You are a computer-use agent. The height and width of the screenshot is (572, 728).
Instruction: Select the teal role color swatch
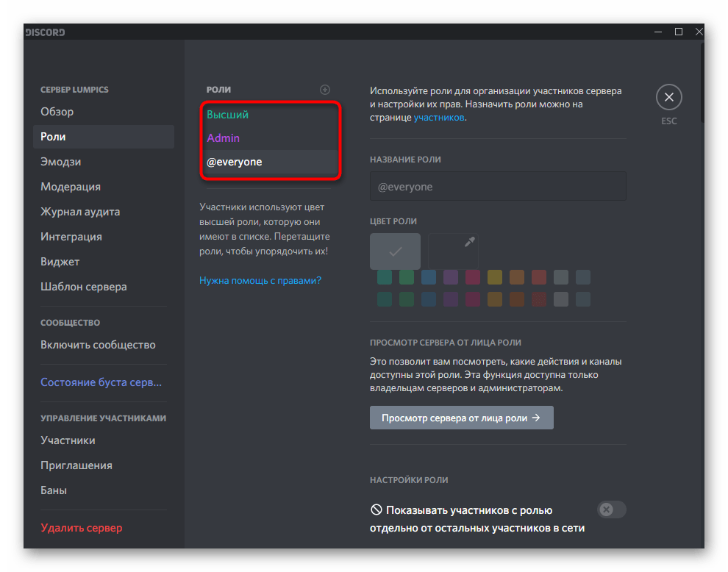pyautogui.click(x=384, y=277)
